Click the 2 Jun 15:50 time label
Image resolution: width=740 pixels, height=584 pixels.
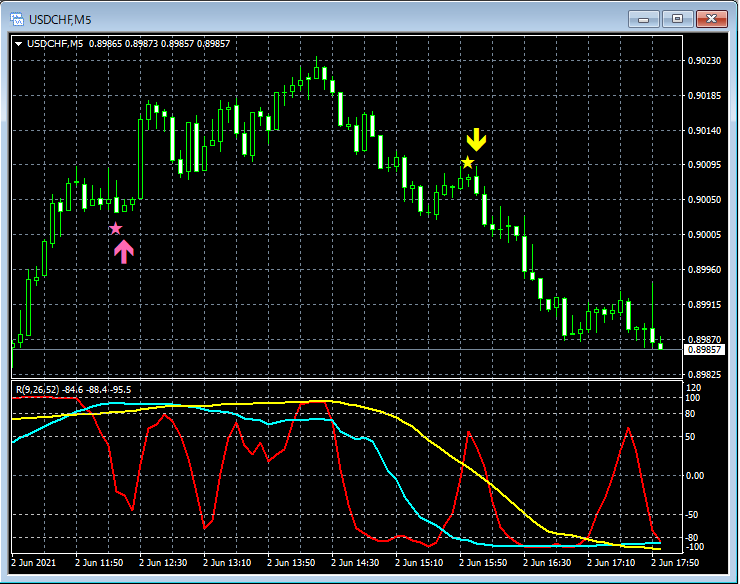pyautogui.click(x=483, y=563)
